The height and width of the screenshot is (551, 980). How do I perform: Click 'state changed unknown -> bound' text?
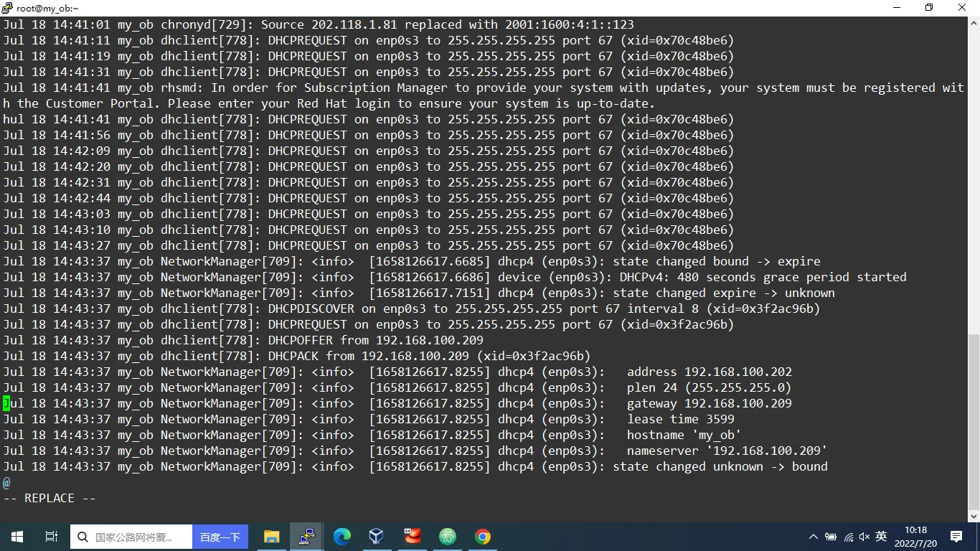click(720, 466)
